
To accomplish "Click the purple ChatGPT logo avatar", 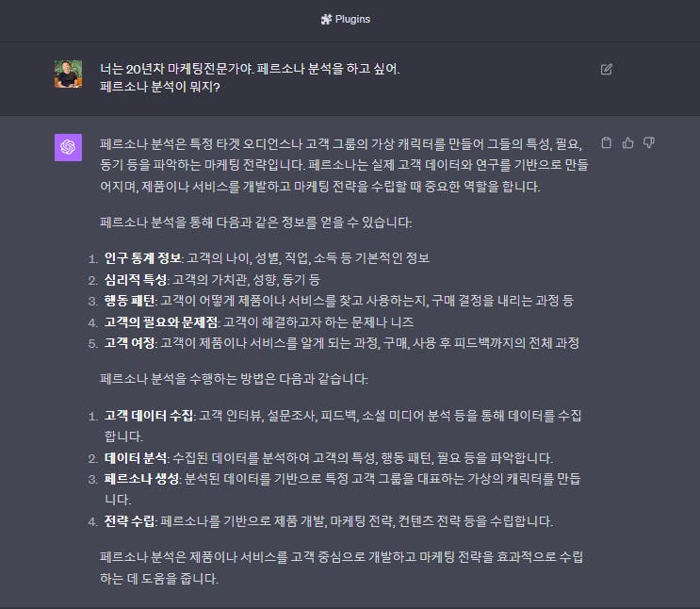I will 68,147.
